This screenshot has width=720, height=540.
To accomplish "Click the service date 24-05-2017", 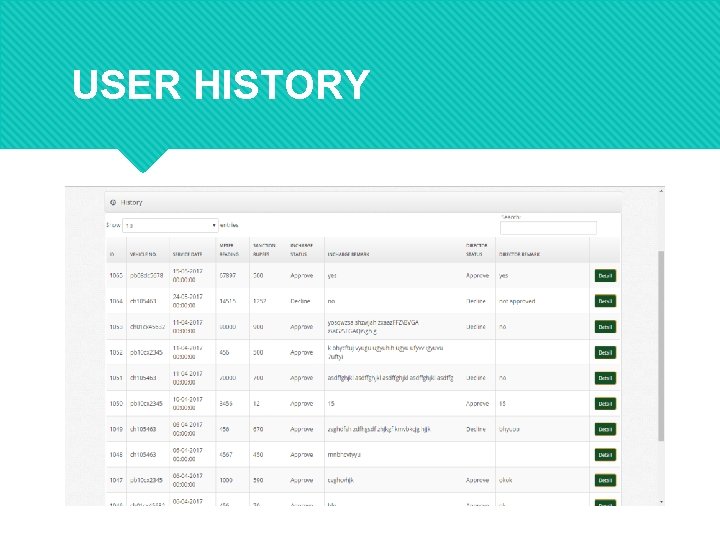I will [x=187, y=297].
